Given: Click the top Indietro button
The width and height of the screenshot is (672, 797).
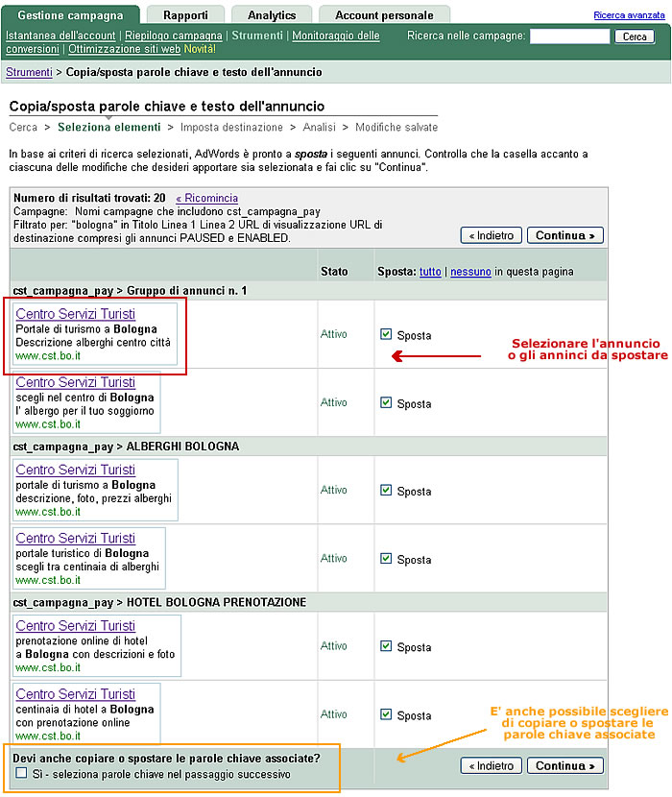Looking at the screenshot, I should 491,235.
